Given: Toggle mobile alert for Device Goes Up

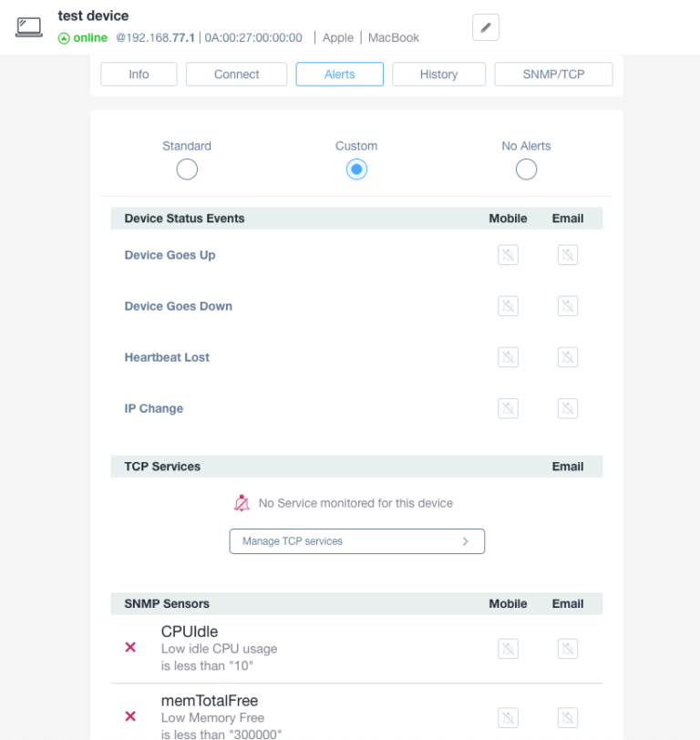Looking at the screenshot, I should [508, 255].
